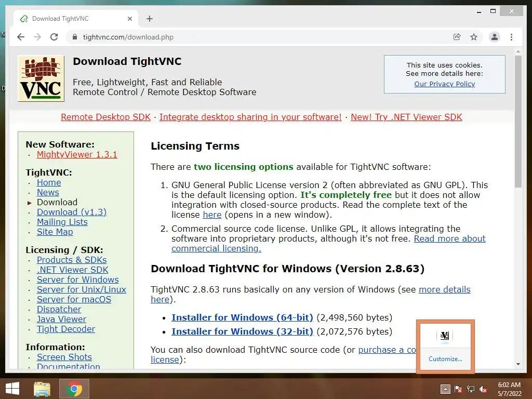
Task: Open Site Map sidebar link
Action: (55, 232)
